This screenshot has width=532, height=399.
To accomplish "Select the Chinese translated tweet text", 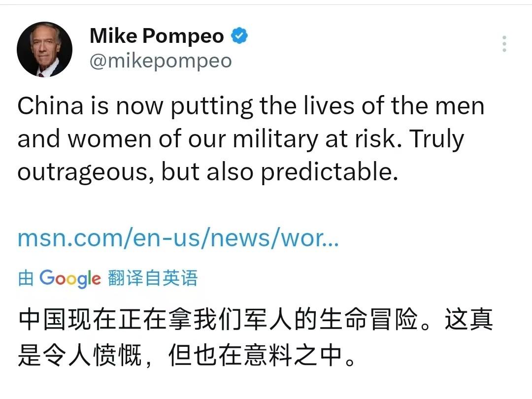I will [x=246, y=335].
